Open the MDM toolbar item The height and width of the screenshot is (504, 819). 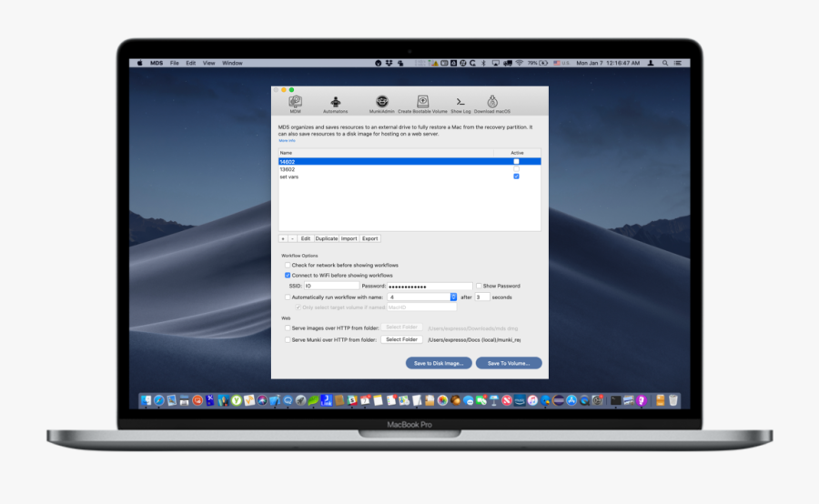point(295,104)
